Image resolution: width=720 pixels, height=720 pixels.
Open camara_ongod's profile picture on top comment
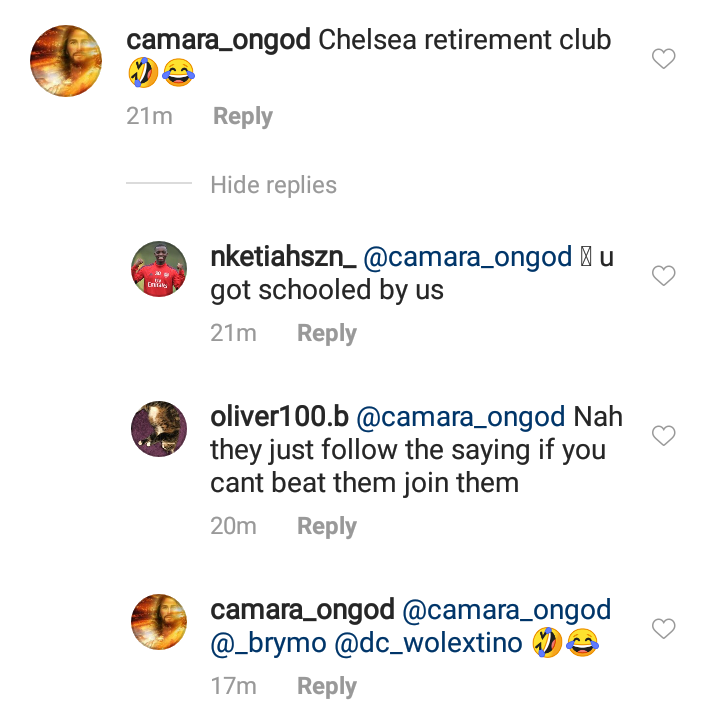(66, 61)
